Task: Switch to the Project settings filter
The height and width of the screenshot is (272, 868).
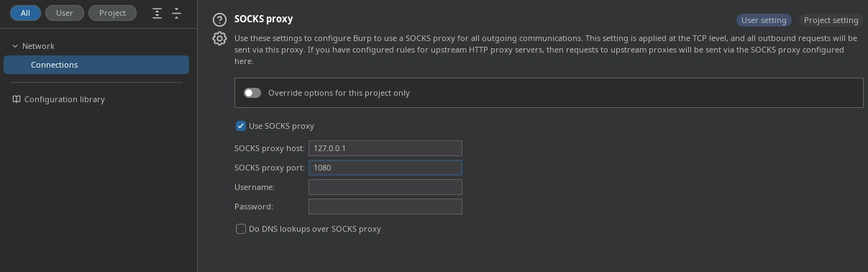Action: [x=112, y=13]
